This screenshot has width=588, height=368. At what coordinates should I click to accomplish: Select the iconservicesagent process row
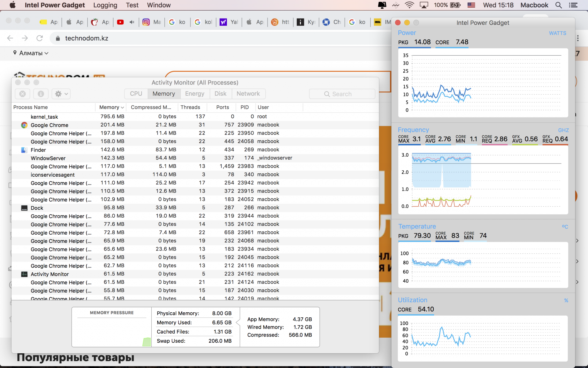[x=195, y=175]
